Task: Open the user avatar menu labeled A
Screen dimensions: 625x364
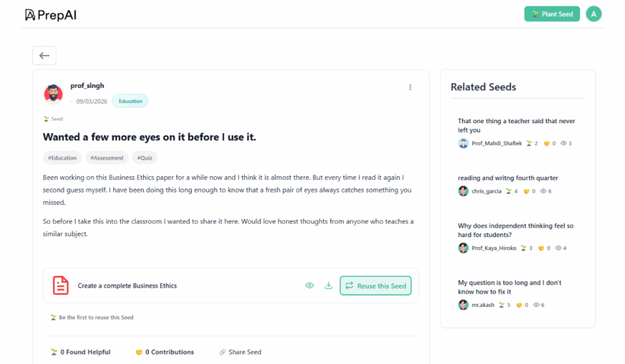Action: [593, 14]
